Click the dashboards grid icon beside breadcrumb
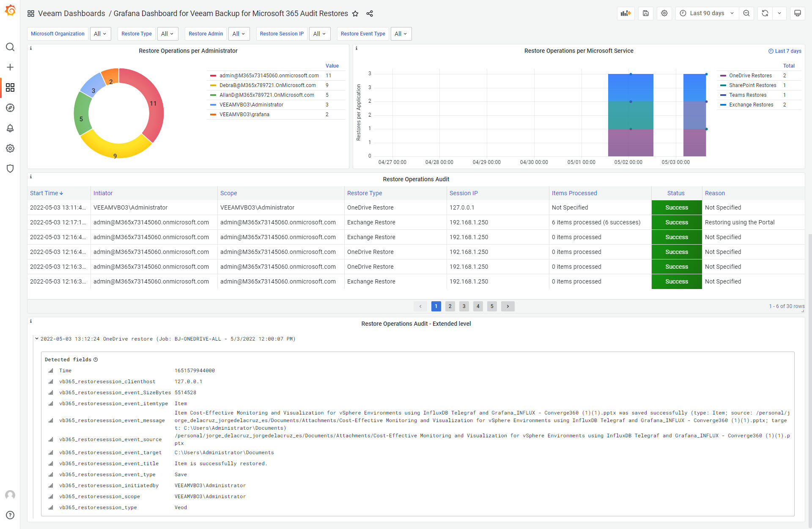Viewport: 812px width, 529px height. click(x=31, y=14)
